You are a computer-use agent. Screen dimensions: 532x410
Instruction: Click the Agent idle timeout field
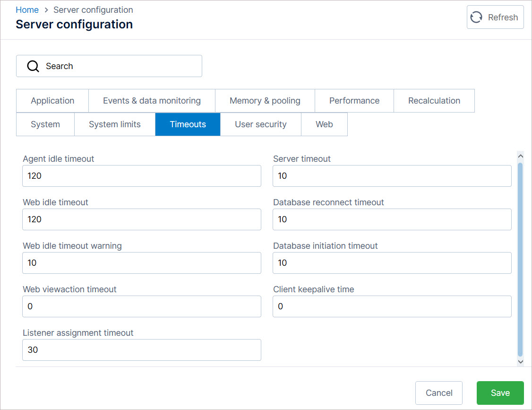pyautogui.click(x=142, y=176)
